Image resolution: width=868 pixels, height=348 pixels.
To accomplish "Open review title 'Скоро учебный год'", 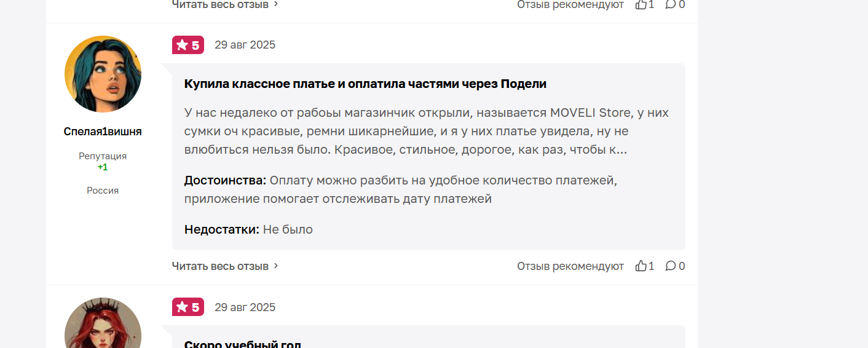I will (x=243, y=344).
